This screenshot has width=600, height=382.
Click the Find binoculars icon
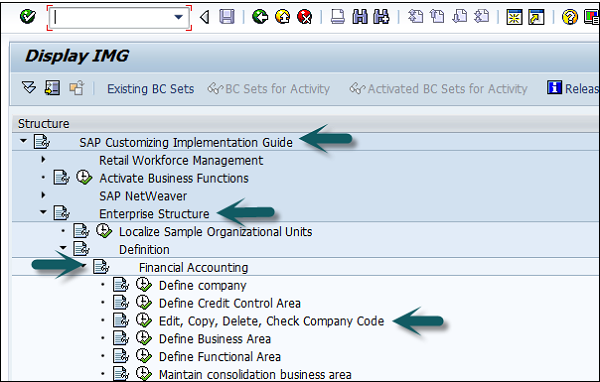pyautogui.click(x=360, y=17)
